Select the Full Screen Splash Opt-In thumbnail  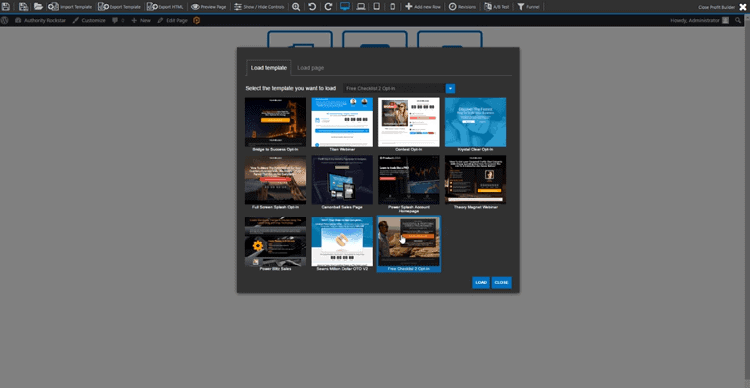pyautogui.click(x=275, y=180)
